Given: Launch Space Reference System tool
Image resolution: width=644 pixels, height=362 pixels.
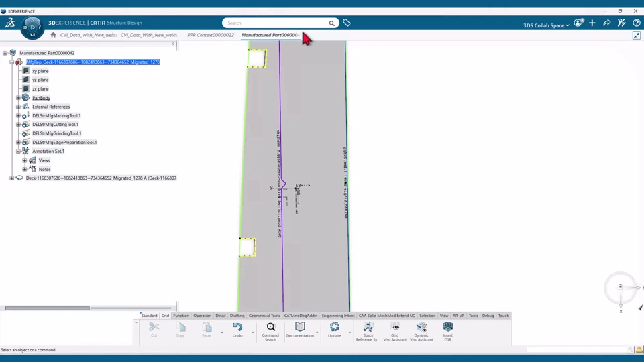Looking at the screenshot, I should pyautogui.click(x=368, y=332).
